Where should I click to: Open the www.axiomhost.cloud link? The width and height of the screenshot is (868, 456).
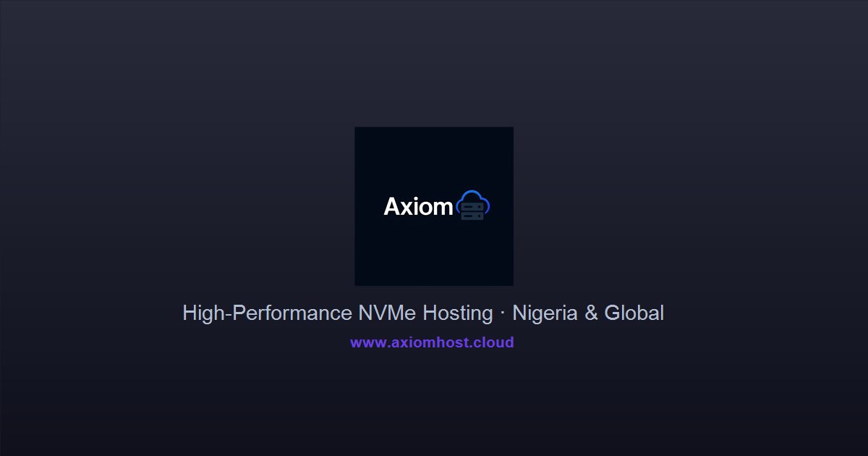[x=432, y=342]
